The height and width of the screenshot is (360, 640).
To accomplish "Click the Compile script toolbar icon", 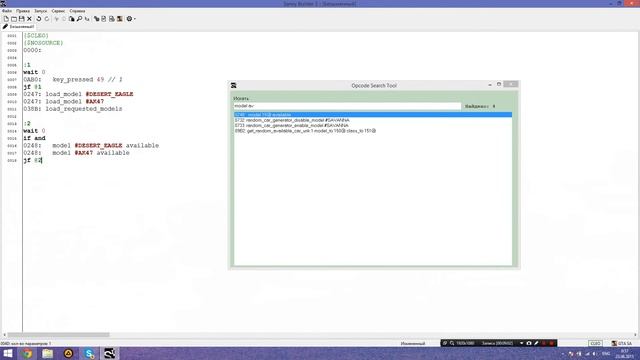I will [x=96, y=19].
